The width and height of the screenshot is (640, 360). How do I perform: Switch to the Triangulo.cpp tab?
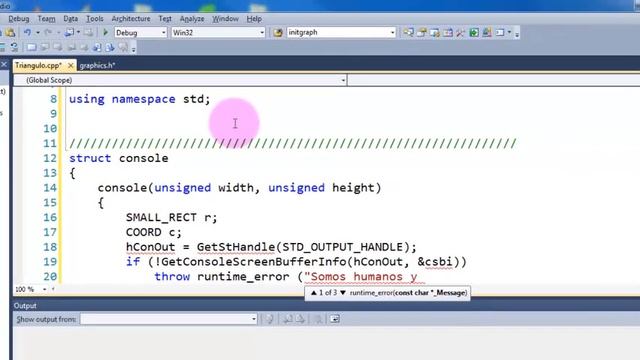click(39, 65)
